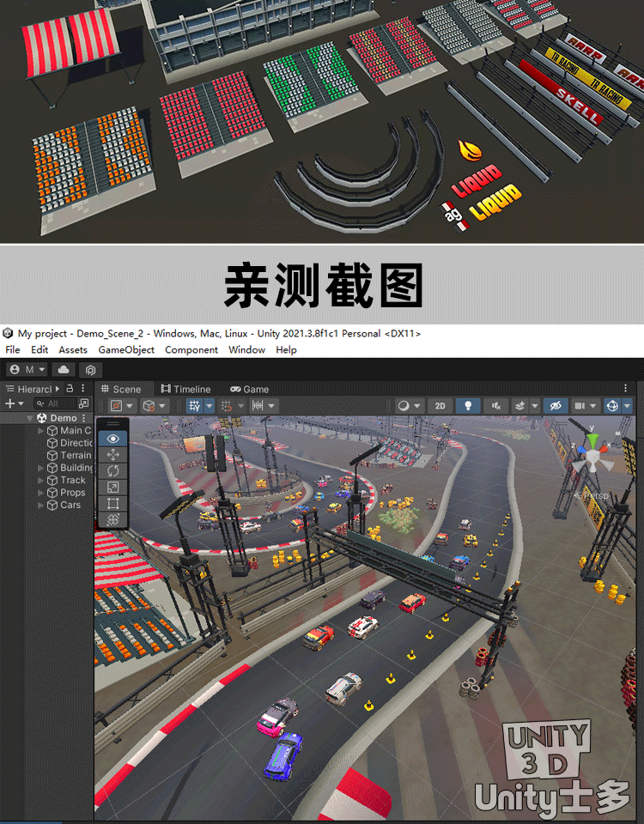The height and width of the screenshot is (824, 644).
Task: Select the Move tool in scene overlay
Action: click(x=113, y=454)
